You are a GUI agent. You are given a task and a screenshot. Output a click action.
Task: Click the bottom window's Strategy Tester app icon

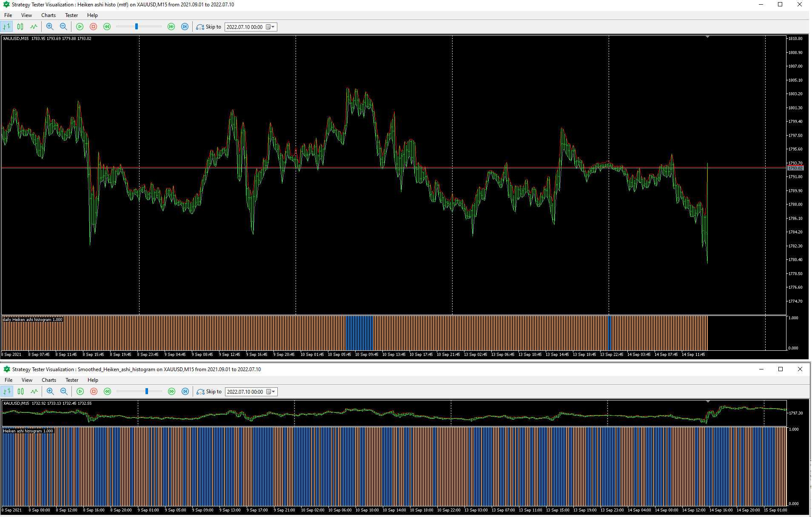pyautogui.click(x=7, y=369)
